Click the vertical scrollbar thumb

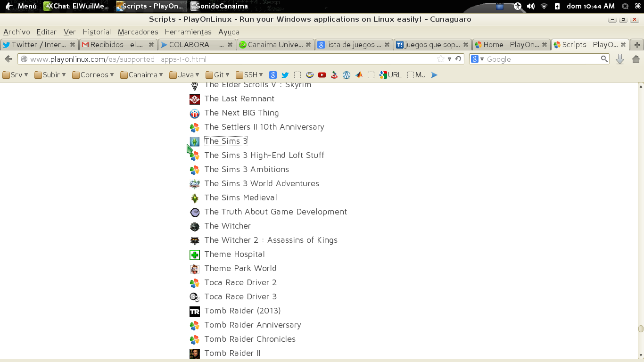point(641,329)
